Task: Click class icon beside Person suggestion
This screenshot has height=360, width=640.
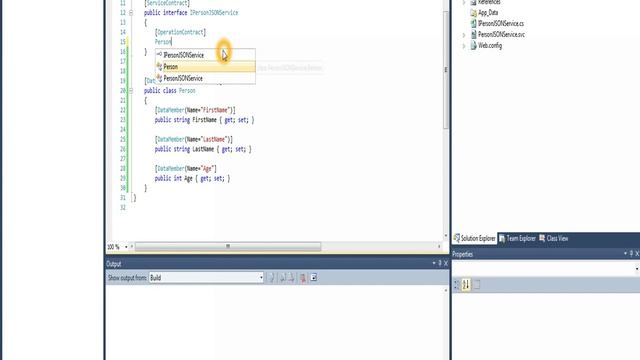Action: (159, 67)
